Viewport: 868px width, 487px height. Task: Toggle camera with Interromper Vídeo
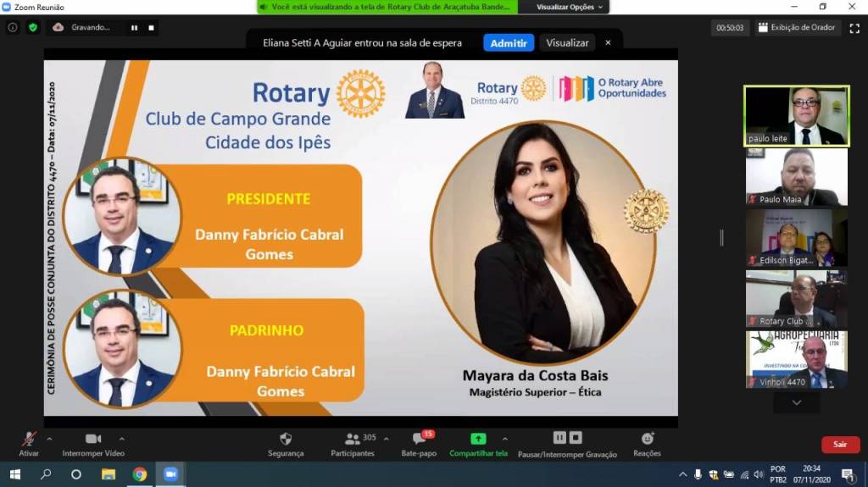coord(93,439)
